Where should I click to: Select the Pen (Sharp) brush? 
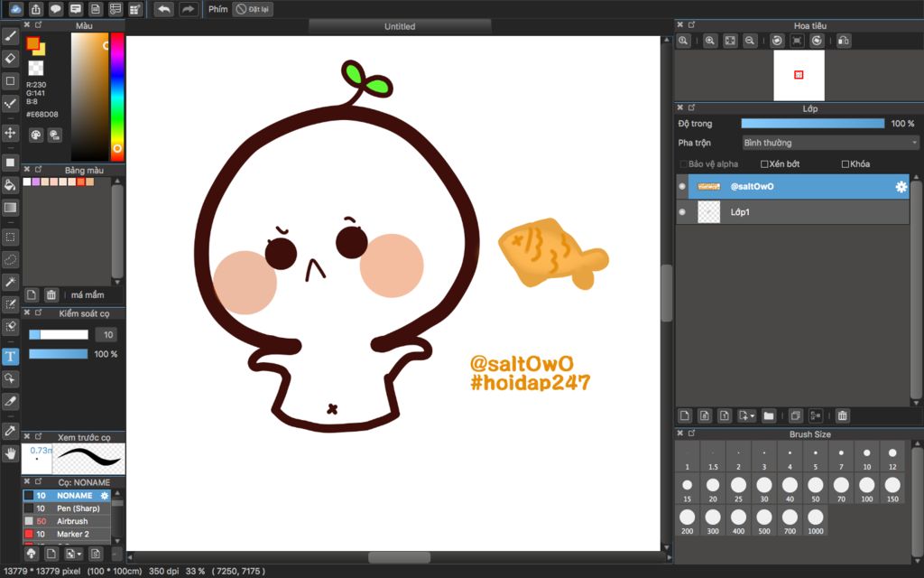[67, 508]
